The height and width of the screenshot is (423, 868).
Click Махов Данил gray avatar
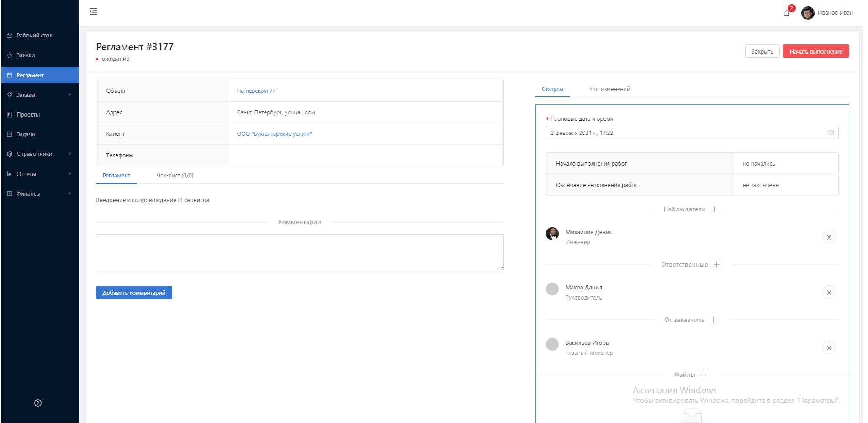coord(552,289)
